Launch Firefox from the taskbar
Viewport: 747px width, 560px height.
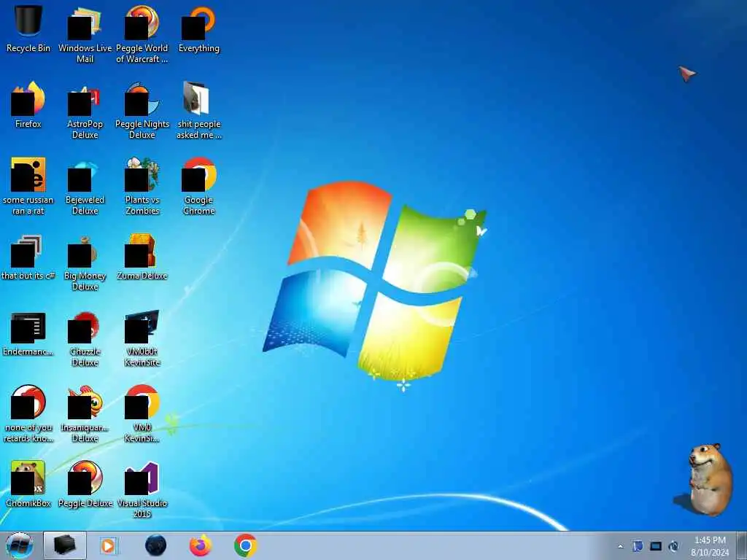click(201, 545)
